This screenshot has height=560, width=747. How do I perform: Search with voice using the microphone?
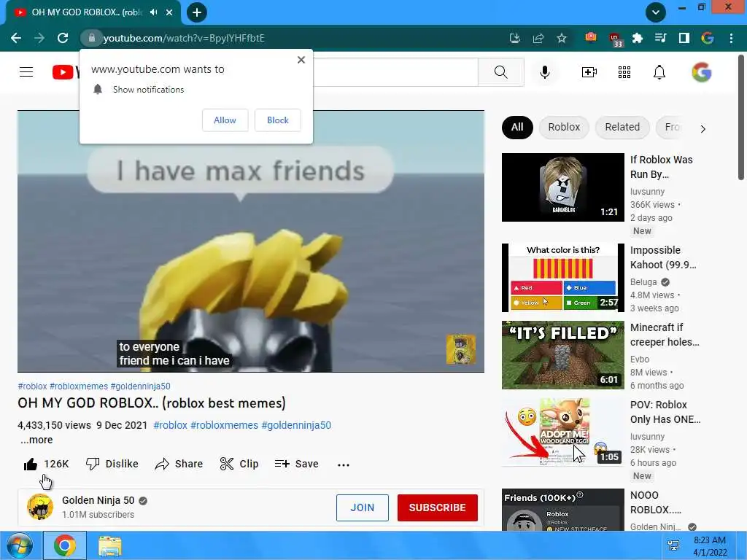tap(545, 72)
